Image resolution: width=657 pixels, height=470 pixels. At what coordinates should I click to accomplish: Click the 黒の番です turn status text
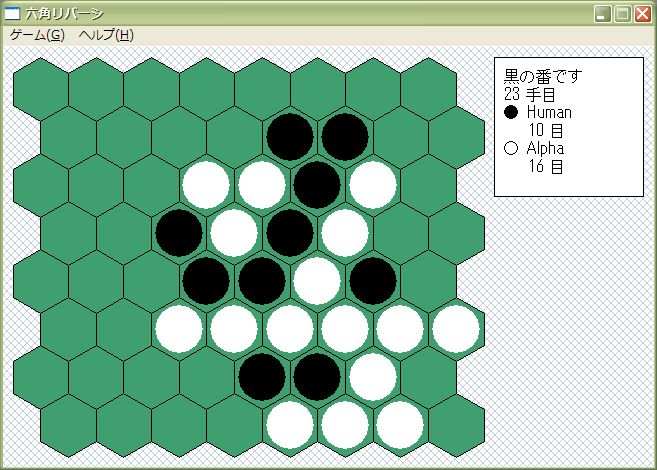click(543, 76)
